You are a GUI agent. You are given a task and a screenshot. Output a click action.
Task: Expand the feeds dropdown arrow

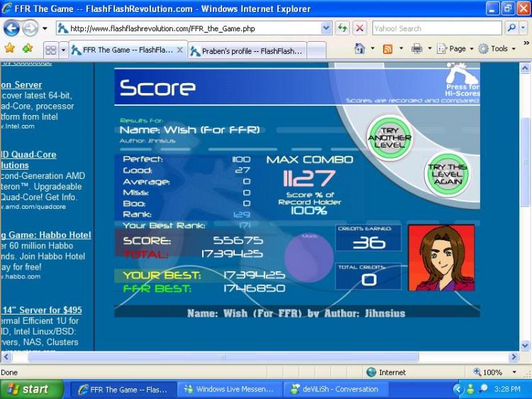point(401,49)
